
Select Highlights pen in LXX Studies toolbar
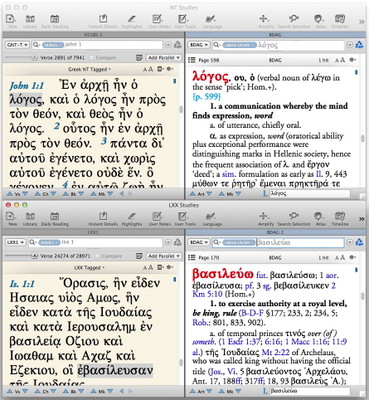pyautogui.click(x=132, y=219)
